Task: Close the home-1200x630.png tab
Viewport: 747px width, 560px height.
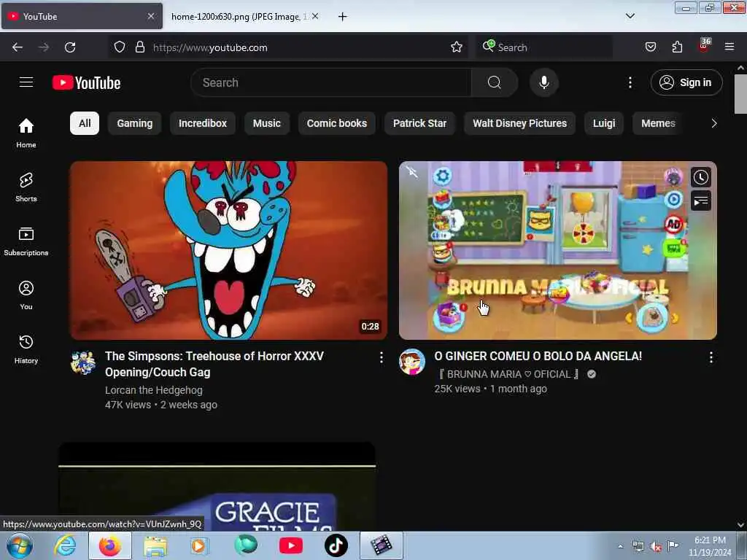Action: coord(315,16)
